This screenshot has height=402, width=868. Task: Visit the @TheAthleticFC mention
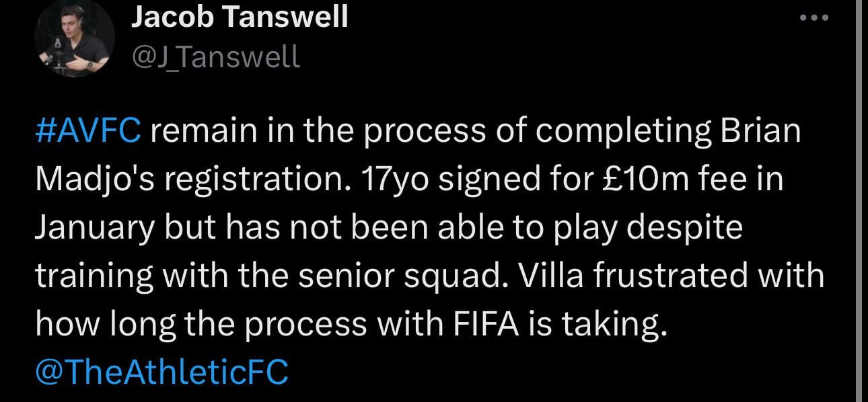[x=161, y=372]
